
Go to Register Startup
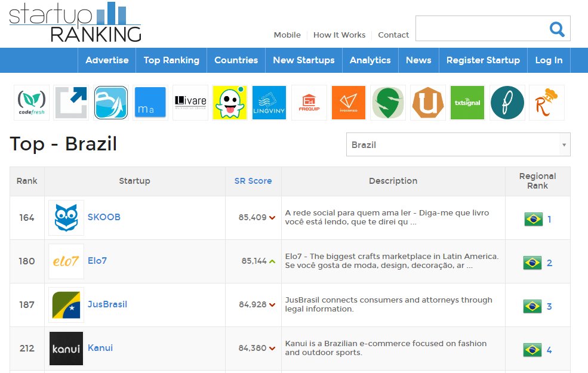coord(483,60)
